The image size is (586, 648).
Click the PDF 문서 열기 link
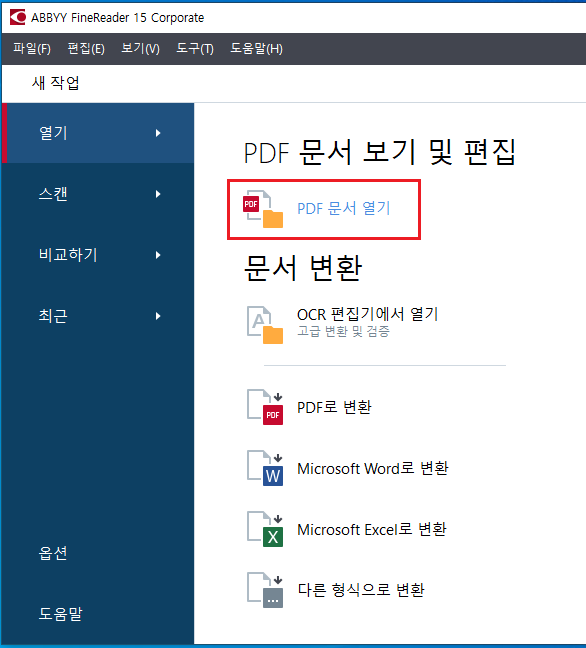(343, 208)
